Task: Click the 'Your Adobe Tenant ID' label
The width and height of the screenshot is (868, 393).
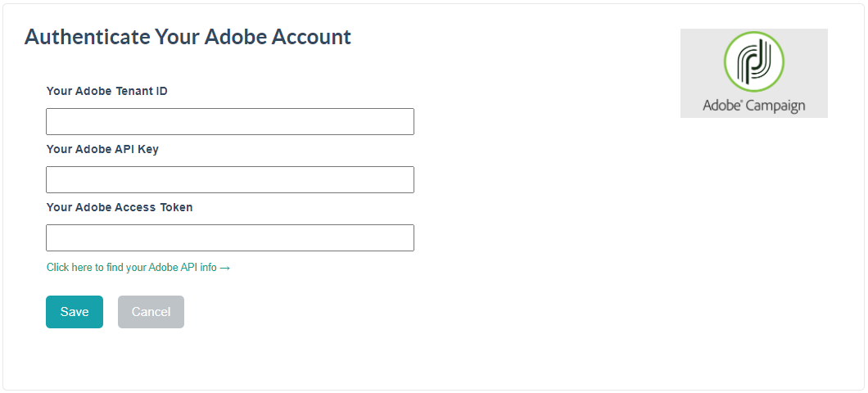Action: [106, 91]
